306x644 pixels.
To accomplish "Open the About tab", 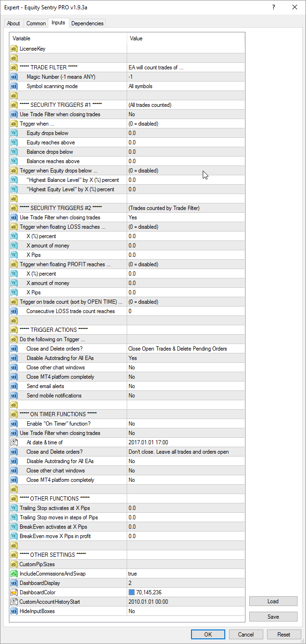I will (14, 23).
